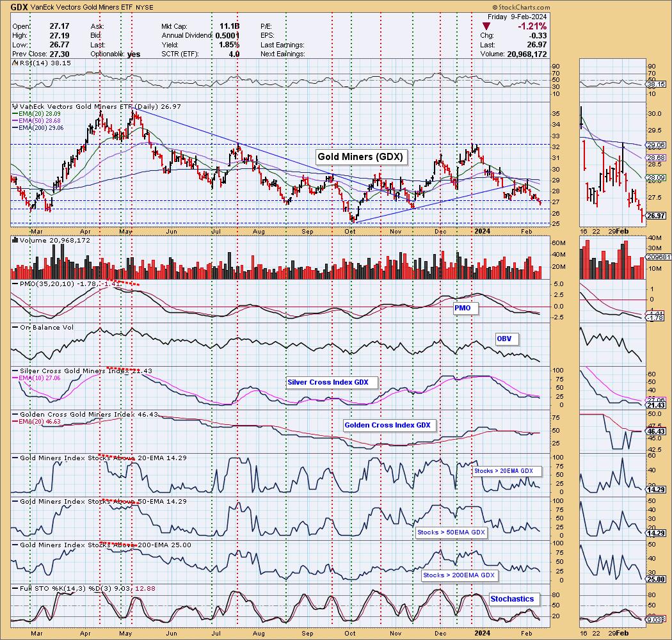Click the RSI(14) 38.15 panel label
Image resolution: width=672 pixels, height=640 pixels.
pyautogui.click(x=45, y=63)
